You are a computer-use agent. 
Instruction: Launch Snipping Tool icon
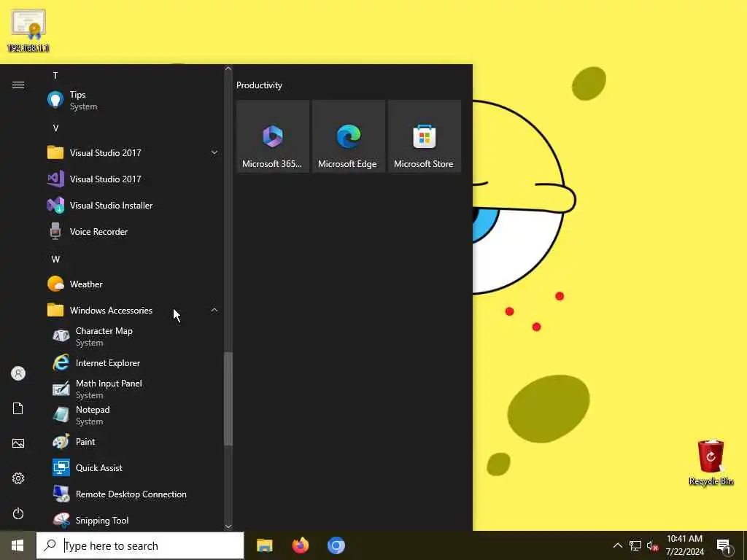(x=61, y=520)
